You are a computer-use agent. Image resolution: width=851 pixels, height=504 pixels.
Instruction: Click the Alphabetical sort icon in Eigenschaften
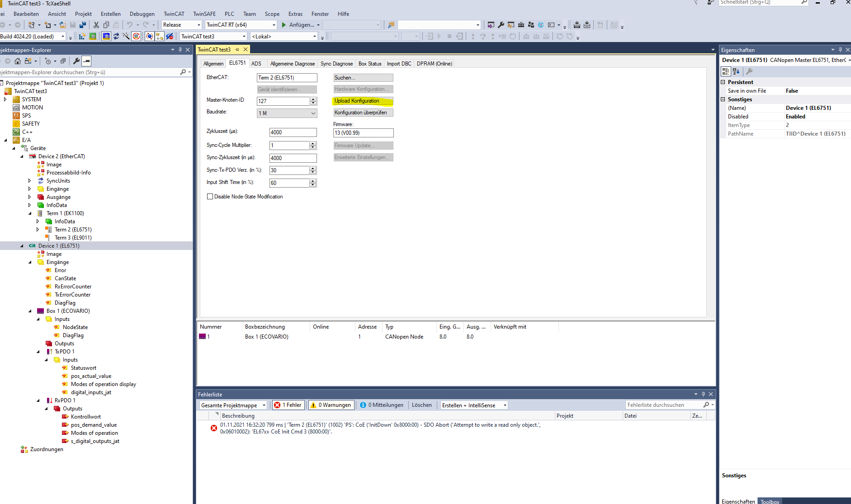point(736,71)
